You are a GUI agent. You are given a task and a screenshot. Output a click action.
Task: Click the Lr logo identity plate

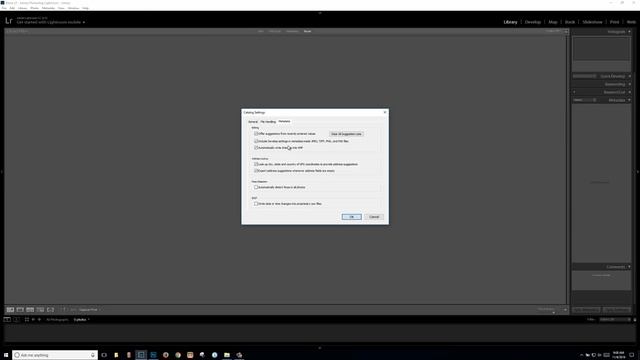(x=9, y=21)
